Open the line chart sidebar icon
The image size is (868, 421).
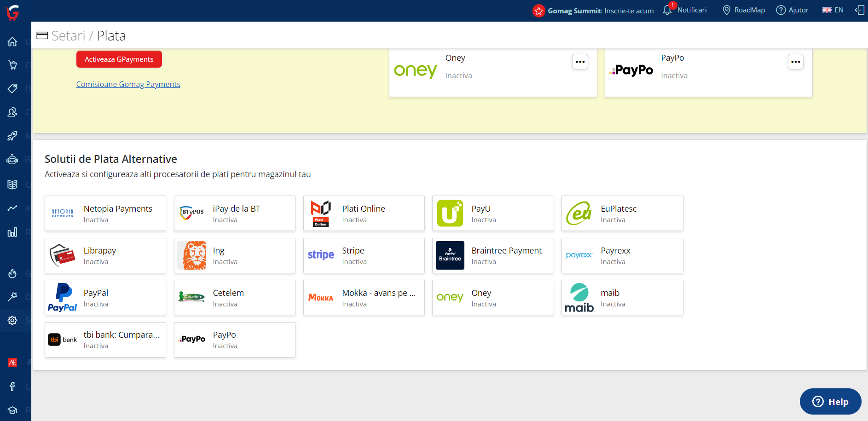click(12, 208)
